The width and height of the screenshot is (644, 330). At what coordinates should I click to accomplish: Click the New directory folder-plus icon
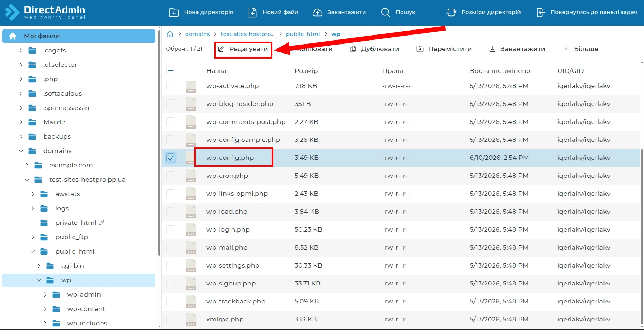174,13
